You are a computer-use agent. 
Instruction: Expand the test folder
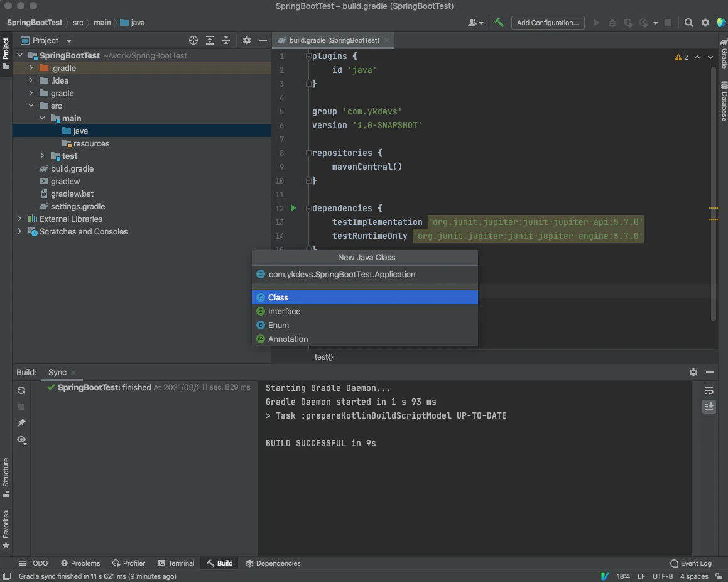pyautogui.click(x=42, y=156)
